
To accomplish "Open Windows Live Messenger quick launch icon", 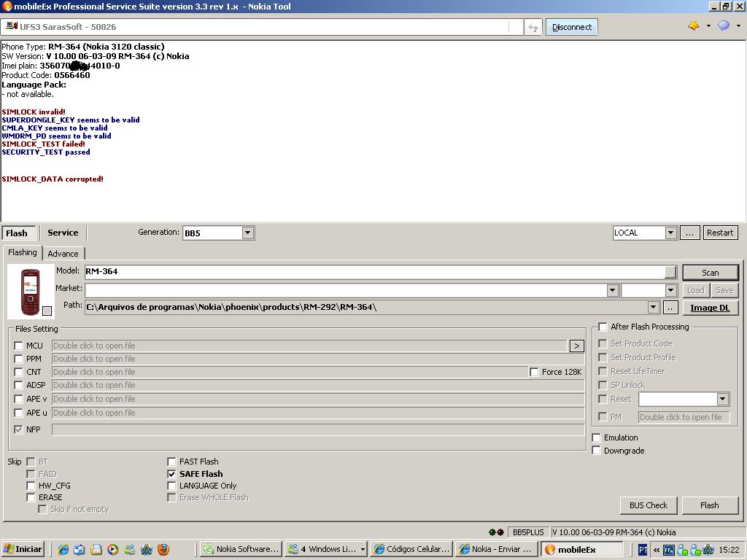I will (x=130, y=550).
